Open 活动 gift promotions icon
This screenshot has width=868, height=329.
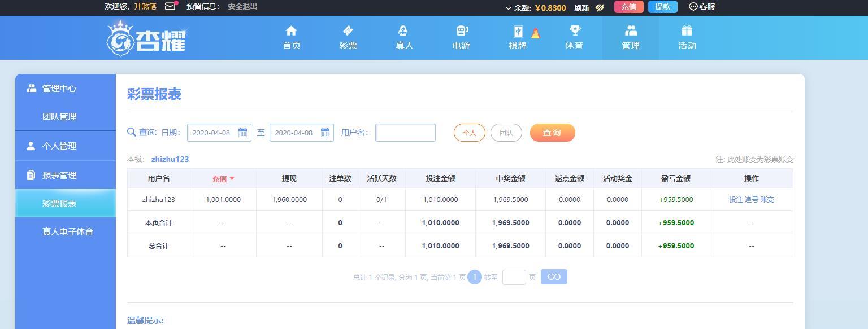pos(687,30)
